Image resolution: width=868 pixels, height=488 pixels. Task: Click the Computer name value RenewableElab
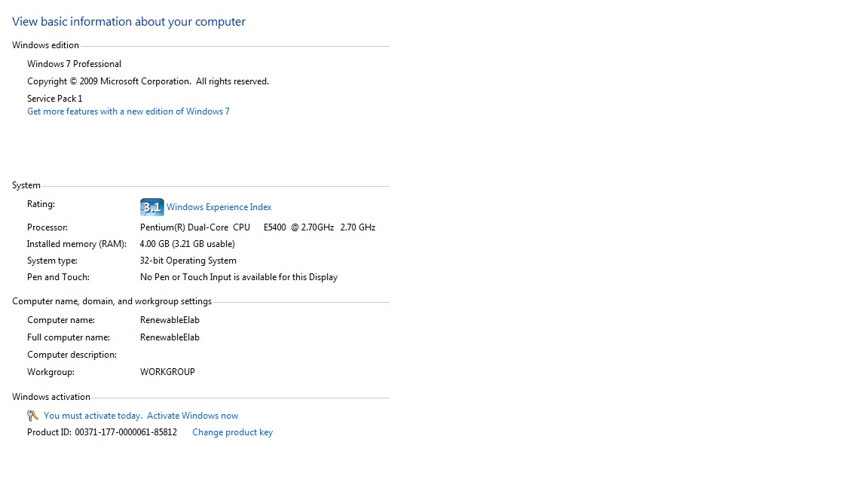pyautogui.click(x=170, y=320)
